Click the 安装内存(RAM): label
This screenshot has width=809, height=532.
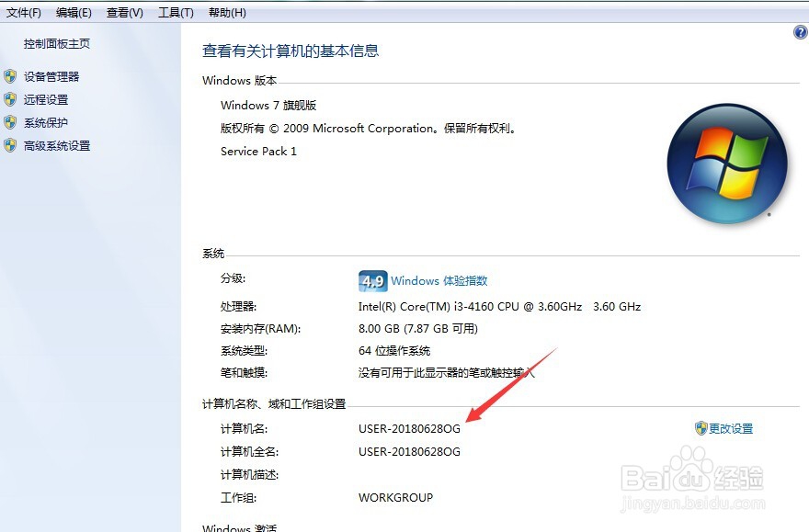pos(260,329)
